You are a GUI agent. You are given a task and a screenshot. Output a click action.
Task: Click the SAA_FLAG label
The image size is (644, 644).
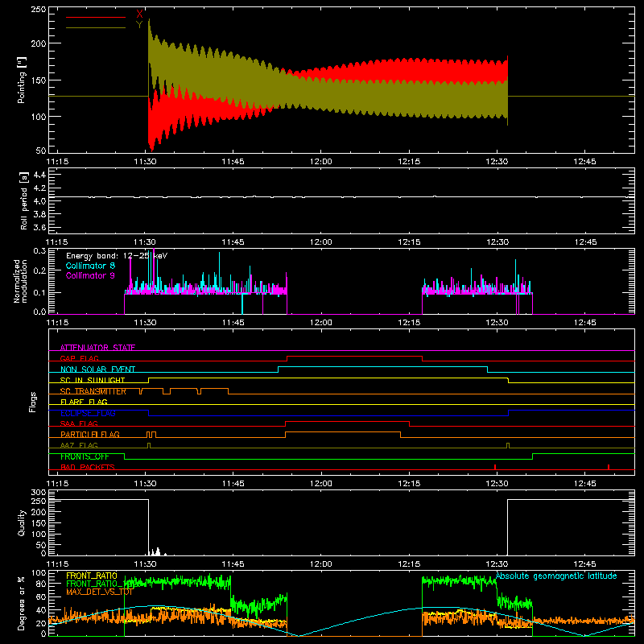click(79, 423)
